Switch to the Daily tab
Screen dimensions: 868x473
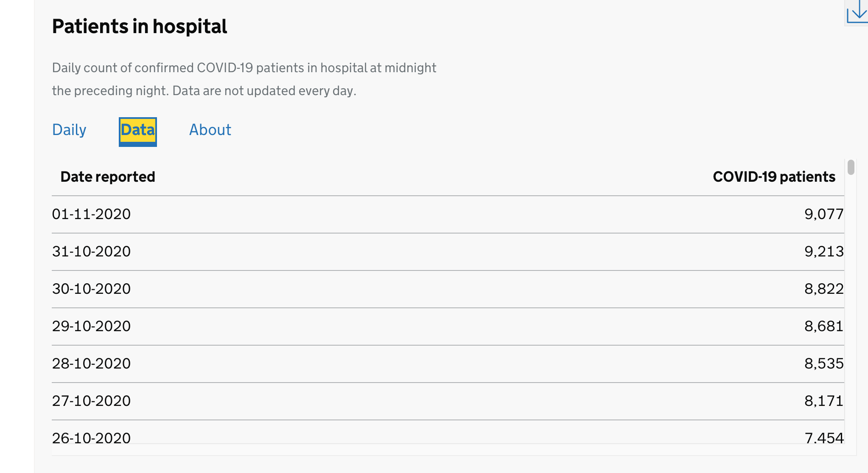pyautogui.click(x=69, y=130)
